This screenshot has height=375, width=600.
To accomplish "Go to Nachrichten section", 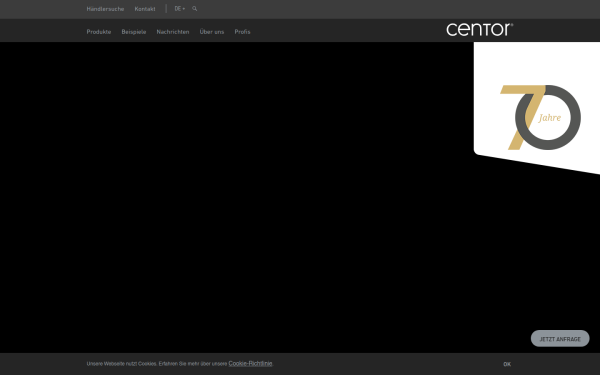I will (x=173, y=32).
